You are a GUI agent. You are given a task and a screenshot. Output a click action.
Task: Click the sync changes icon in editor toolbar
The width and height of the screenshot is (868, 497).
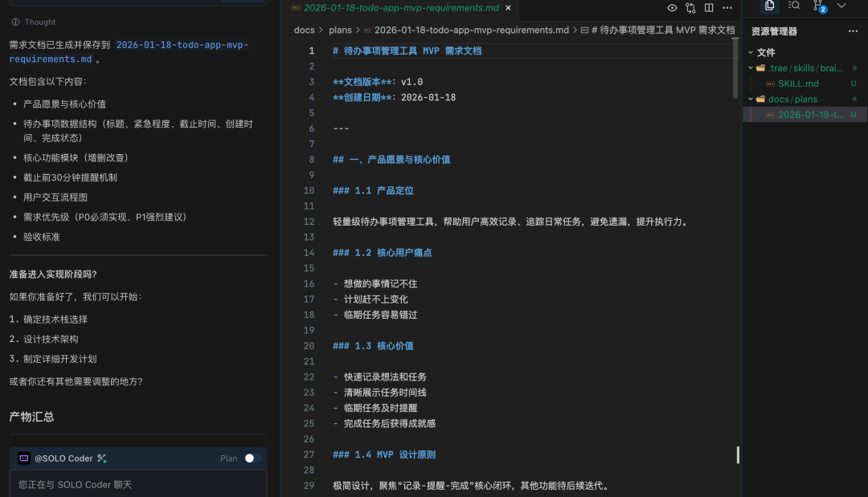tap(690, 6)
